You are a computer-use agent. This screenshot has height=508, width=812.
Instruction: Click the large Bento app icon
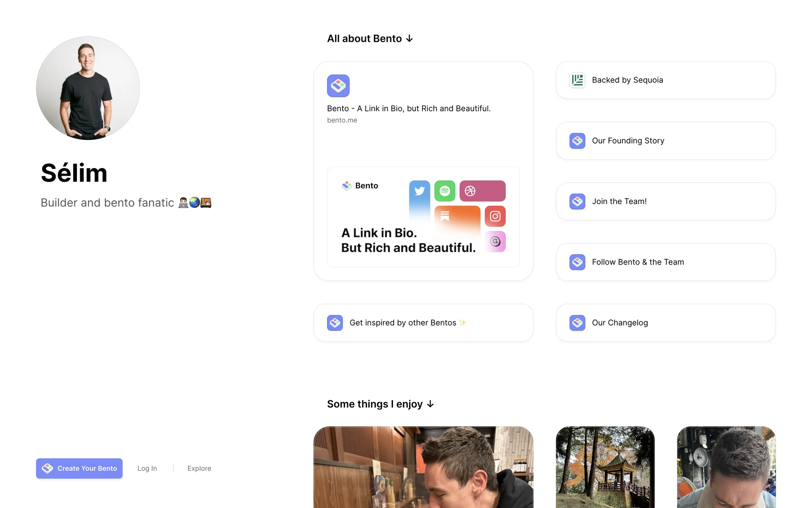click(338, 86)
